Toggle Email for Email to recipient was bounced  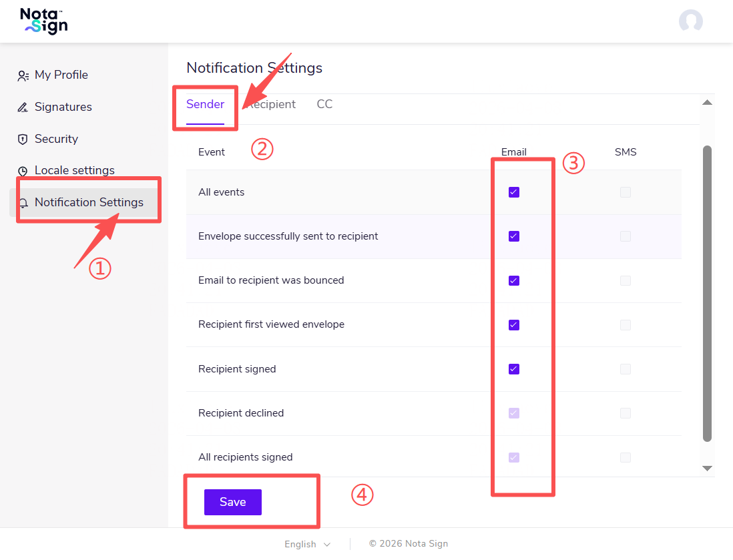pos(513,280)
